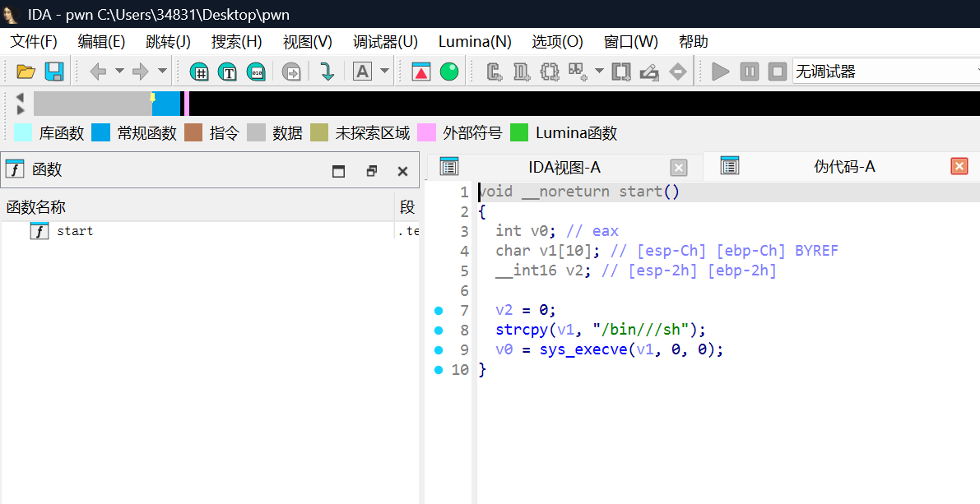This screenshot has height=504, width=980.
Task: Open the 编辑(E) menu
Action: 101,42
